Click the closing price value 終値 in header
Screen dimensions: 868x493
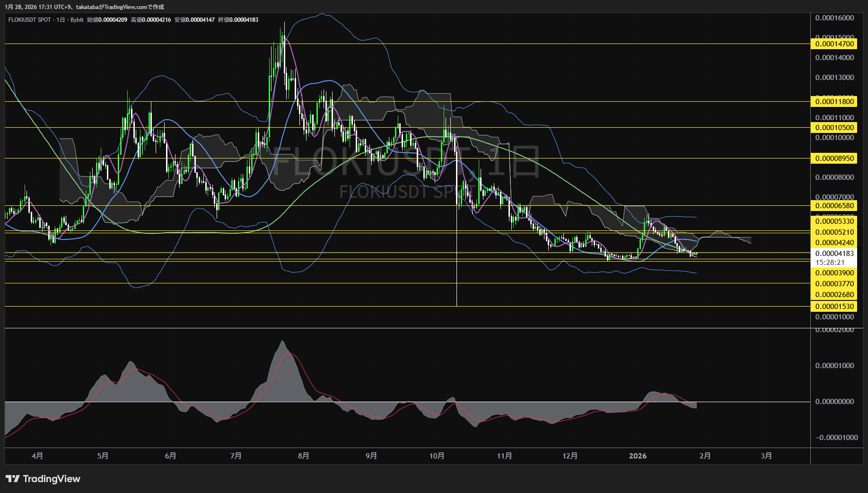244,20
